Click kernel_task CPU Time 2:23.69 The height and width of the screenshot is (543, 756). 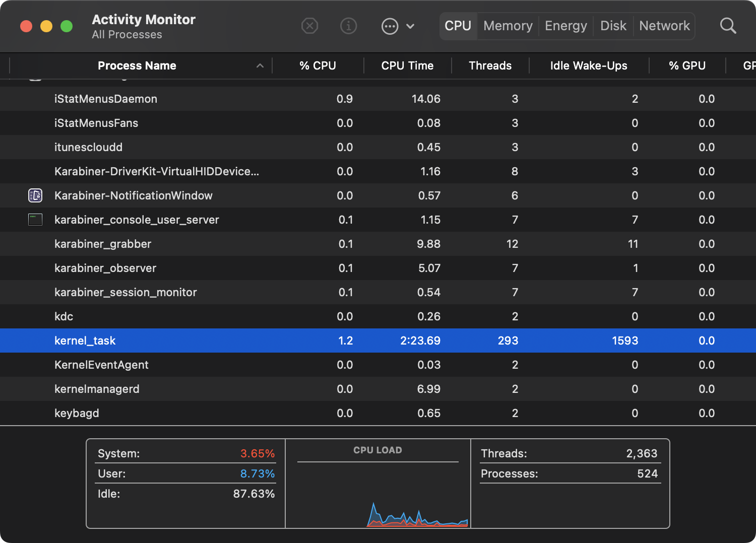click(420, 341)
